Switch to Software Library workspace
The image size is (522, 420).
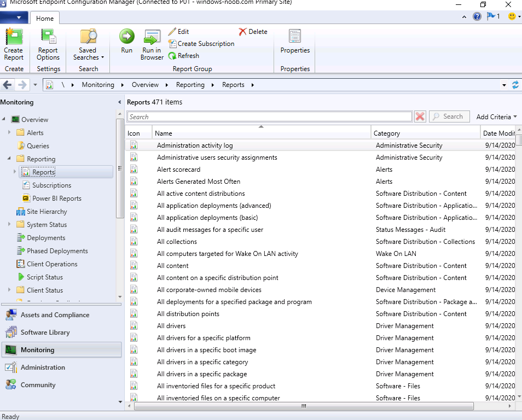coord(45,332)
